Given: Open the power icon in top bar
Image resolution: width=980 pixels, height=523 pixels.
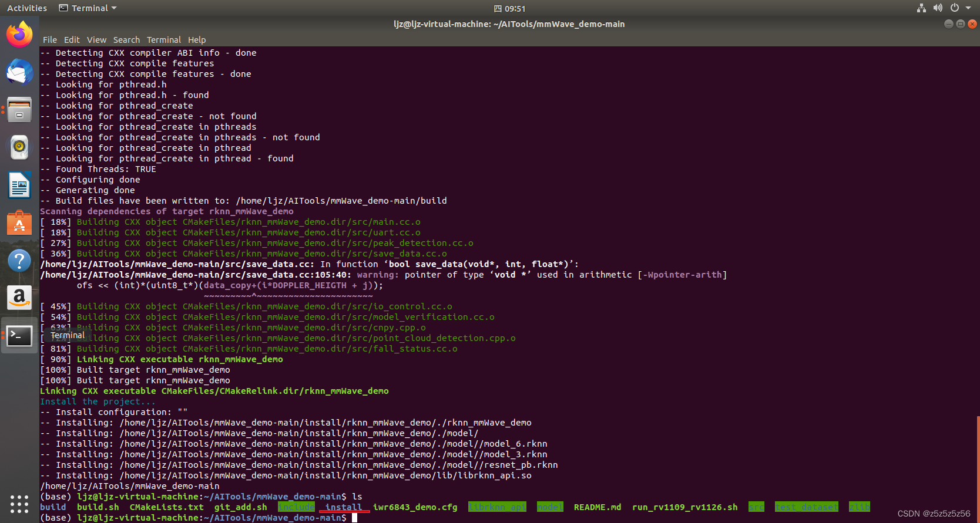Looking at the screenshot, I should [955, 8].
